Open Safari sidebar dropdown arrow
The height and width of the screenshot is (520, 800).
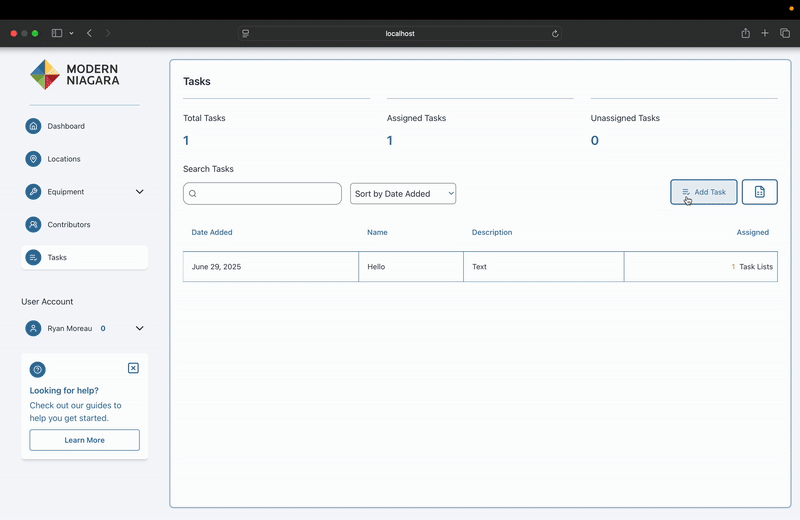click(71, 33)
